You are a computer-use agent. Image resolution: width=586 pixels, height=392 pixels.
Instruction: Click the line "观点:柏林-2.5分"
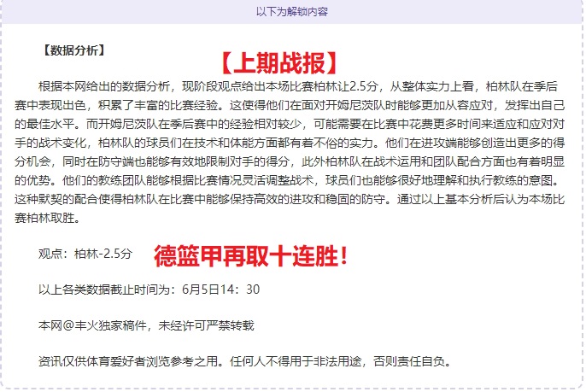click(x=85, y=254)
